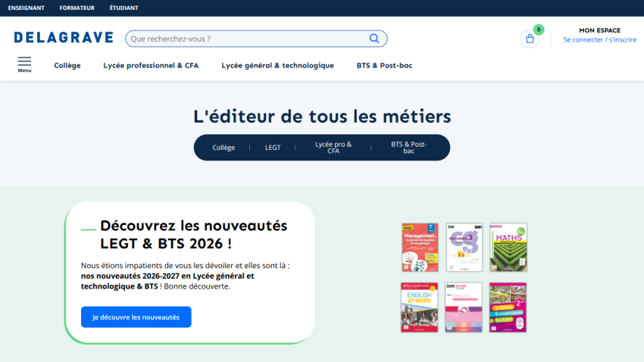
Task: Click 'Découvrez les nouveautés LEGT & BTS 2026' heading
Action: click(193, 234)
